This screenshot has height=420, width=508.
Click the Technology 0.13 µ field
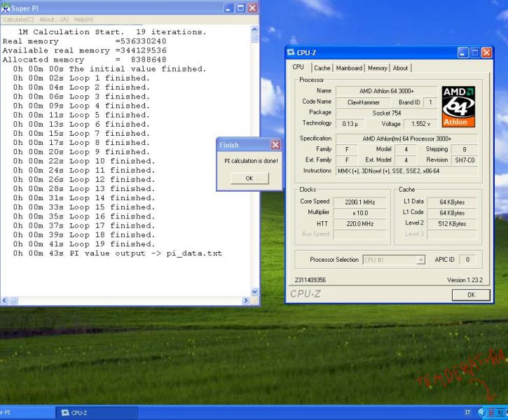click(350, 124)
